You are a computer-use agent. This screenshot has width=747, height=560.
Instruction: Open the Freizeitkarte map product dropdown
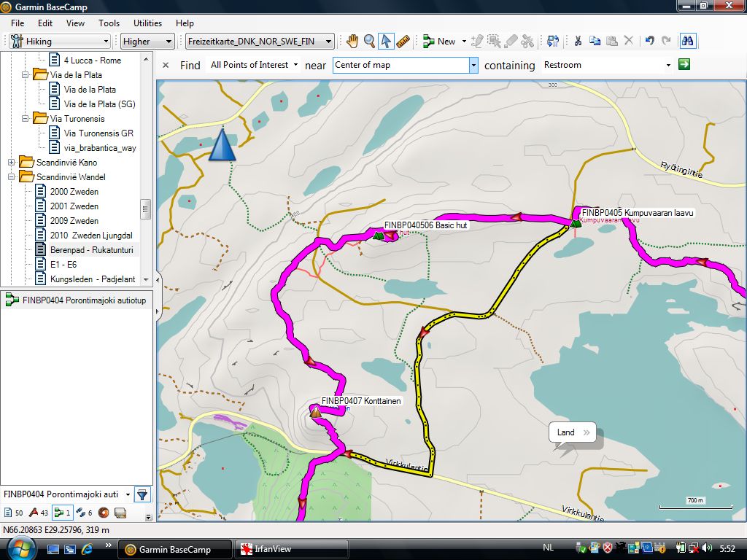pyautogui.click(x=260, y=42)
